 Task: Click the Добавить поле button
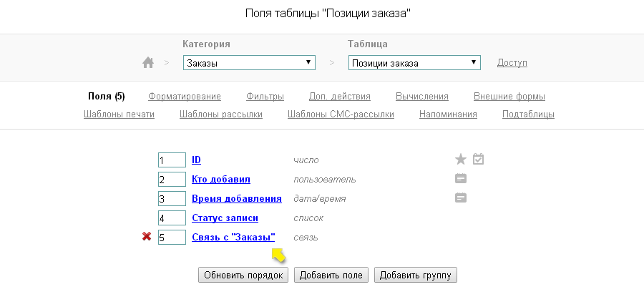coord(331,275)
